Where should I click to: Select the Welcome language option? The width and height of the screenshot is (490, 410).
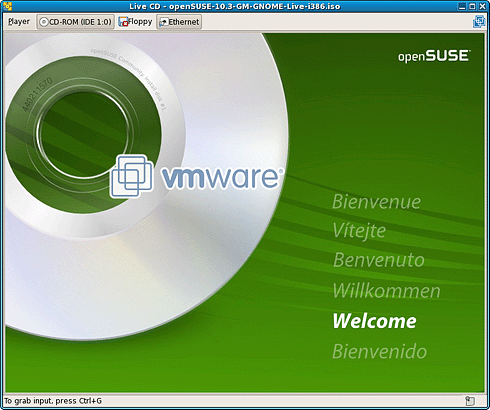(375, 321)
